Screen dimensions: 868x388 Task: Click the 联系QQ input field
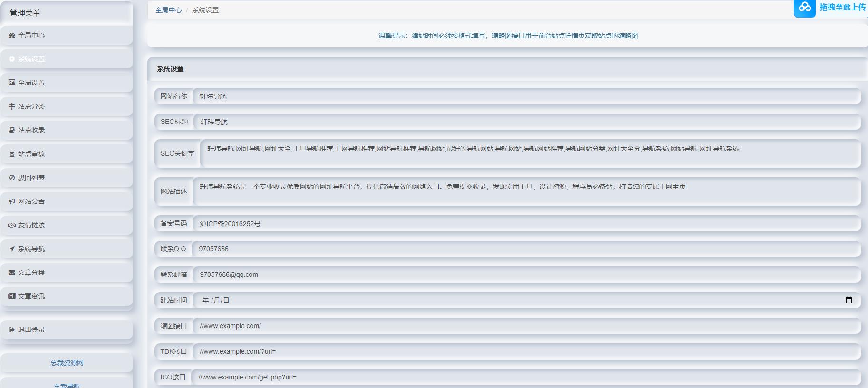coord(526,249)
